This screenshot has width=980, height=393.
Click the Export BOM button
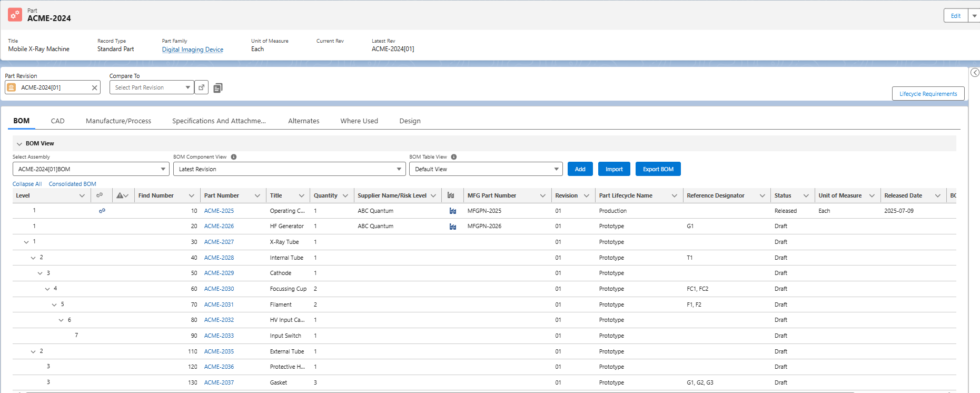coord(658,169)
